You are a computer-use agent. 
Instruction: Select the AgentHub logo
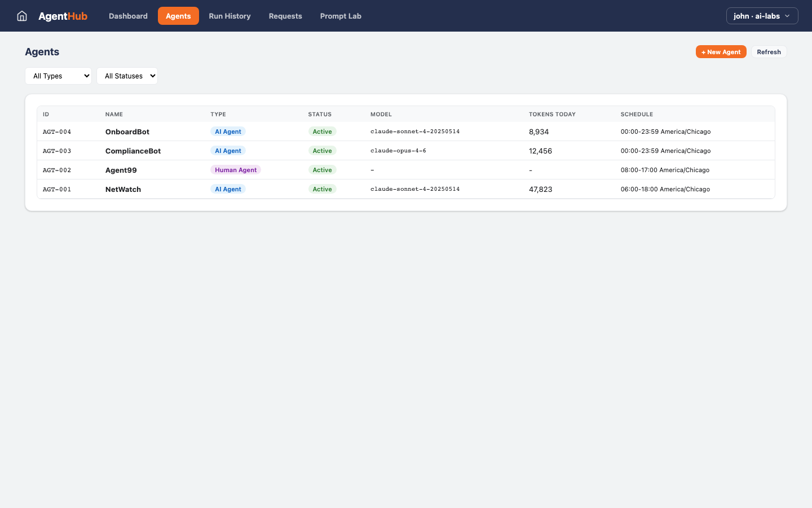tap(63, 16)
